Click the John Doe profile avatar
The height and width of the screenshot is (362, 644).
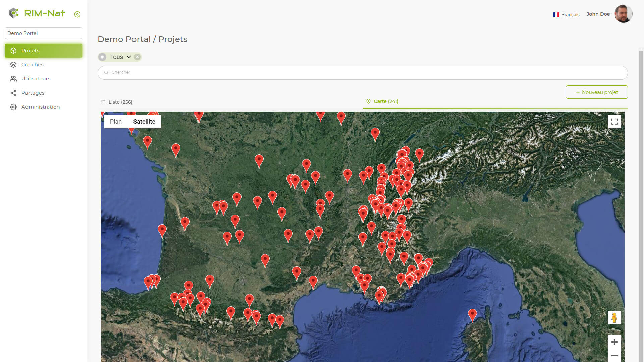(x=623, y=14)
